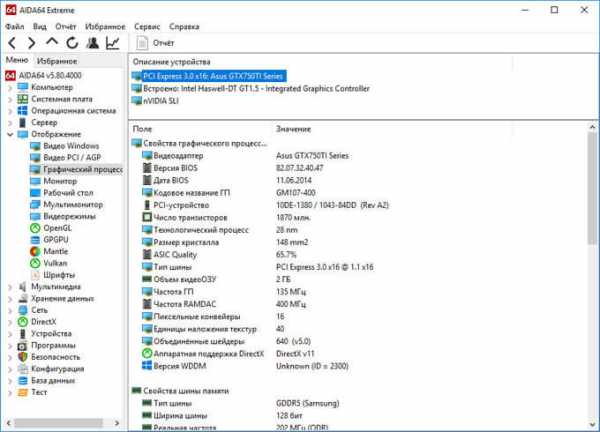This screenshot has width=600, height=432.
Task: Click the Описание устройства header
Action: click(x=171, y=62)
